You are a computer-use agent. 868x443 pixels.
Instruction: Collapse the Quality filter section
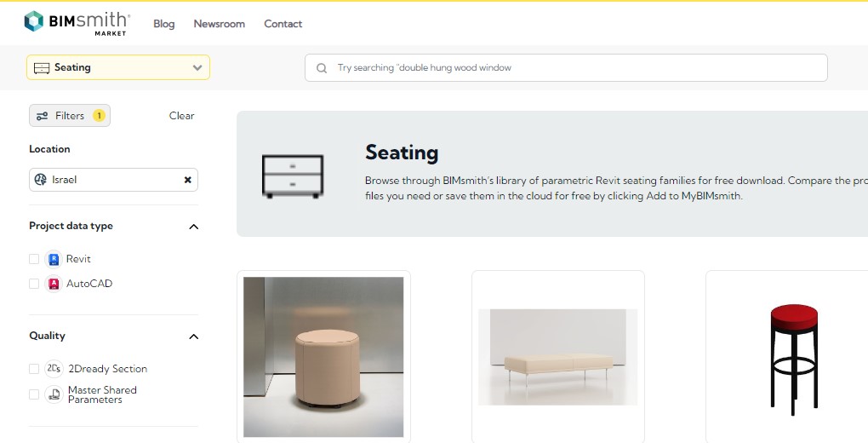click(x=194, y=336)
